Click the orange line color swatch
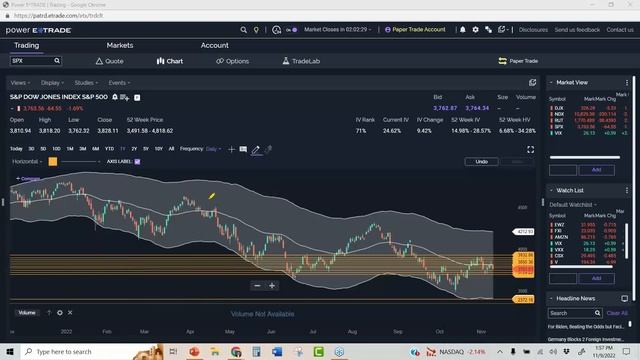This screenshot has width=640, height=360. [53, 162]
